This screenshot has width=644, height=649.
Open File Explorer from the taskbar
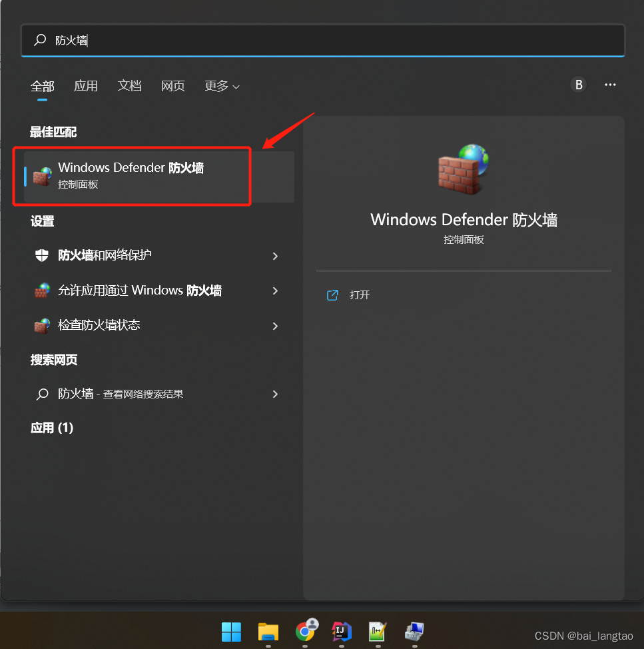click(268, 632)
